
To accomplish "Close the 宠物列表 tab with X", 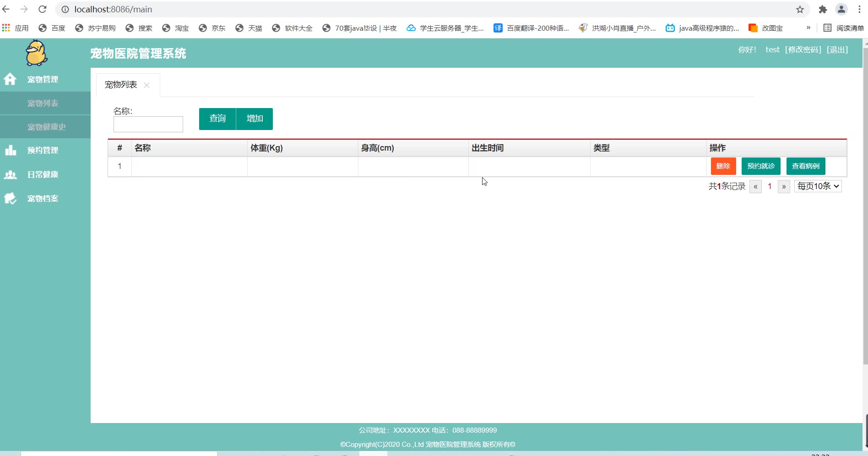I will [x=146, y=85].
